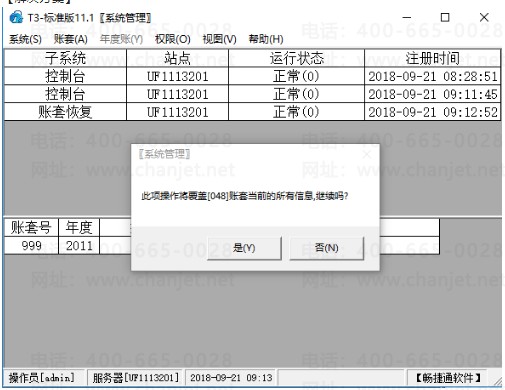Maximize the T3 系统管理 window

point(445,17)
